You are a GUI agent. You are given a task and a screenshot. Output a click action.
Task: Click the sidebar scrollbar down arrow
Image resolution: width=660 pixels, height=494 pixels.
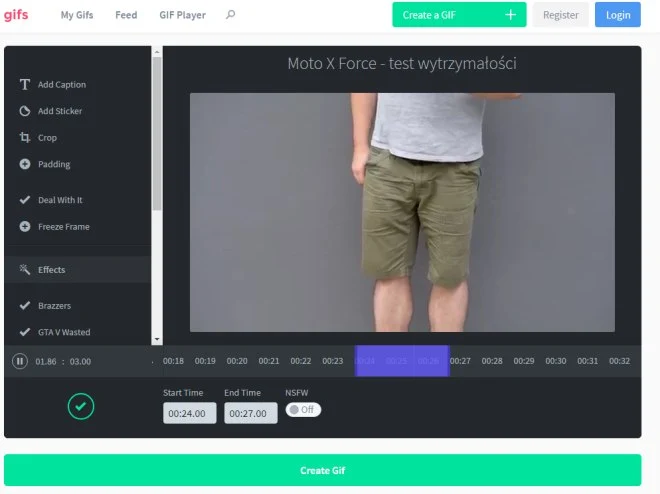[157, 339]
